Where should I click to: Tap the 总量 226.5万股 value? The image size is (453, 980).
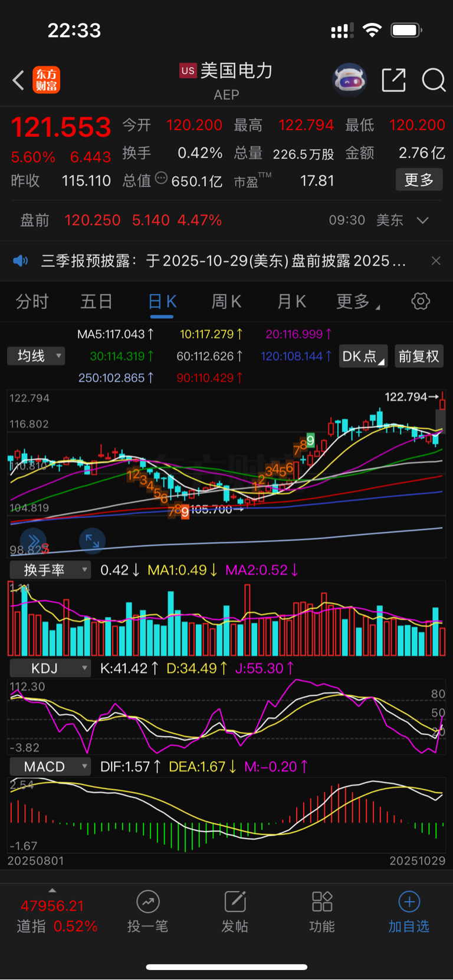303,154
